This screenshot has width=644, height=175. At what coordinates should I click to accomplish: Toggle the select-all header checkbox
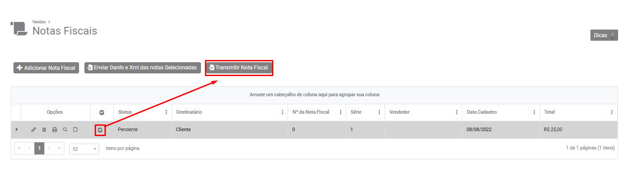[x=102, y=112]
